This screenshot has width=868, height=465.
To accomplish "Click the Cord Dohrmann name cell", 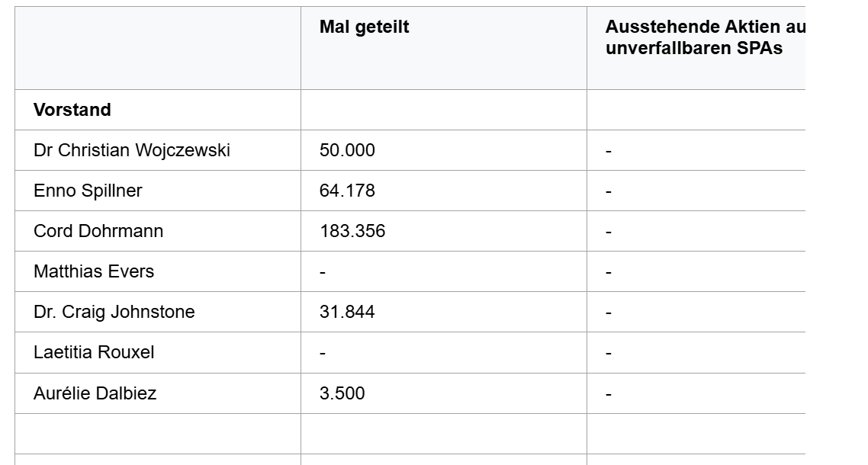I will [98, 231].
